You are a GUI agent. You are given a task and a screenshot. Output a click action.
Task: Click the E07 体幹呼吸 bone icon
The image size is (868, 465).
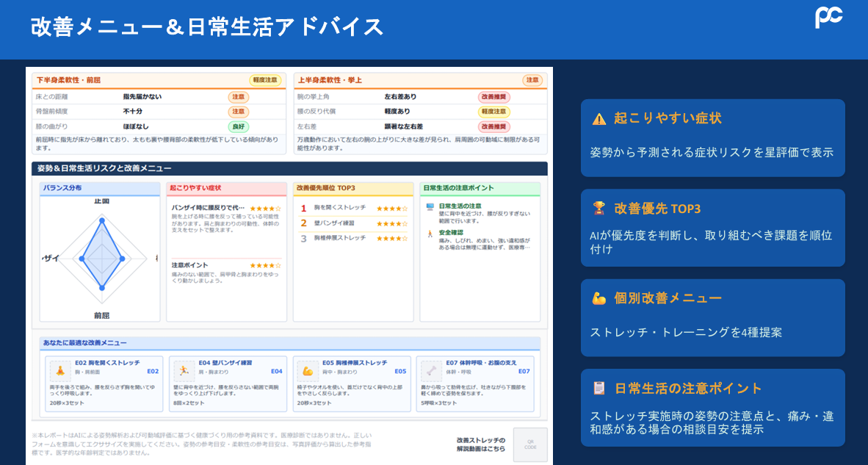pos(430,372)
